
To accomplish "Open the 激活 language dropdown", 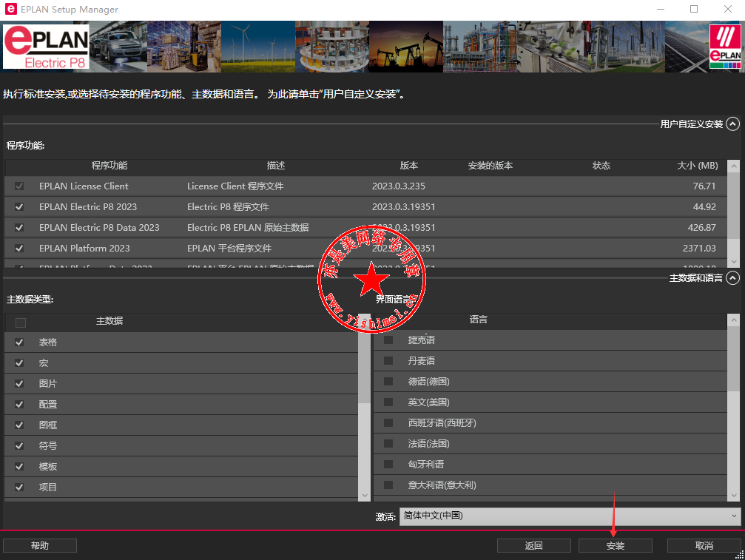I will click(x=570, y=516).
